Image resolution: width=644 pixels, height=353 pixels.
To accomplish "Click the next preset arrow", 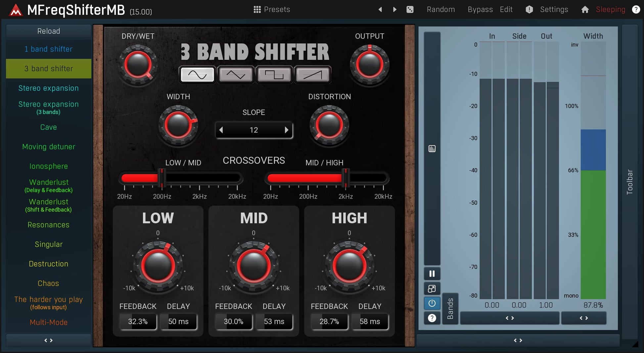I will coord(394,9).
